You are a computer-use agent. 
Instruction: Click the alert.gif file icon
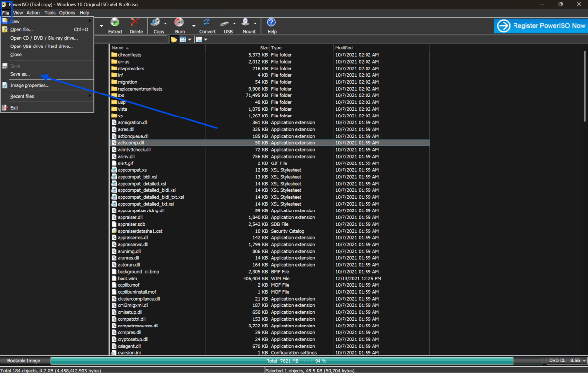click(114, 163)
